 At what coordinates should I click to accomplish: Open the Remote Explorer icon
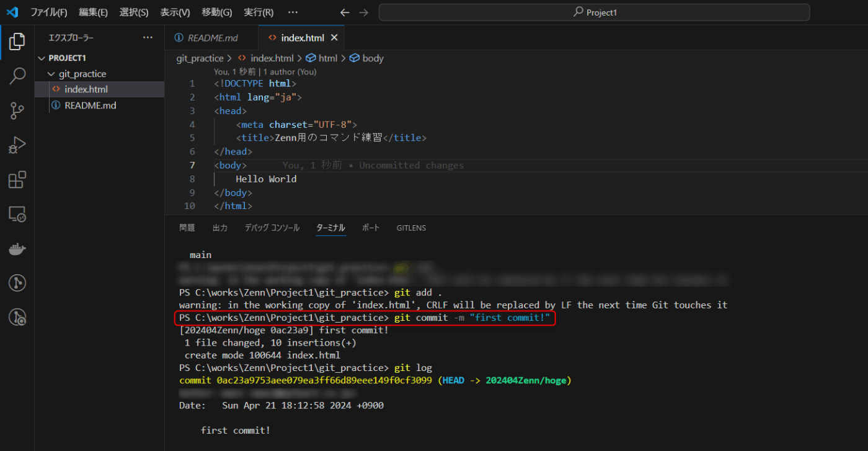pyautogui.click(x=17, y=215)
